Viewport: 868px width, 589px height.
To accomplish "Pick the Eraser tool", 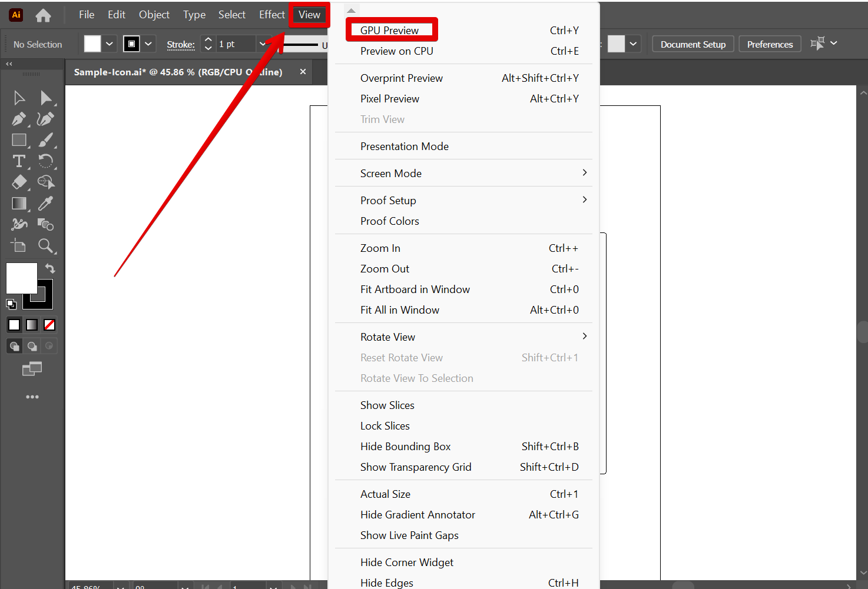I will (x=19, y=182).
